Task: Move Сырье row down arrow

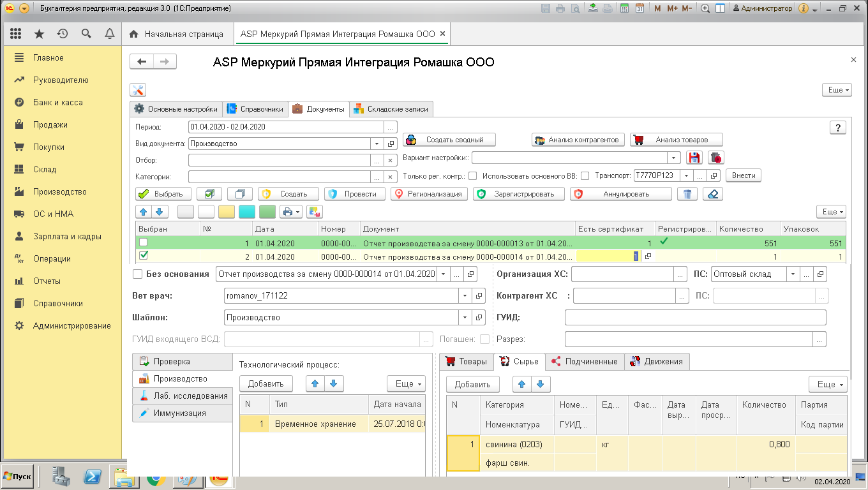Action: [540, 384]
